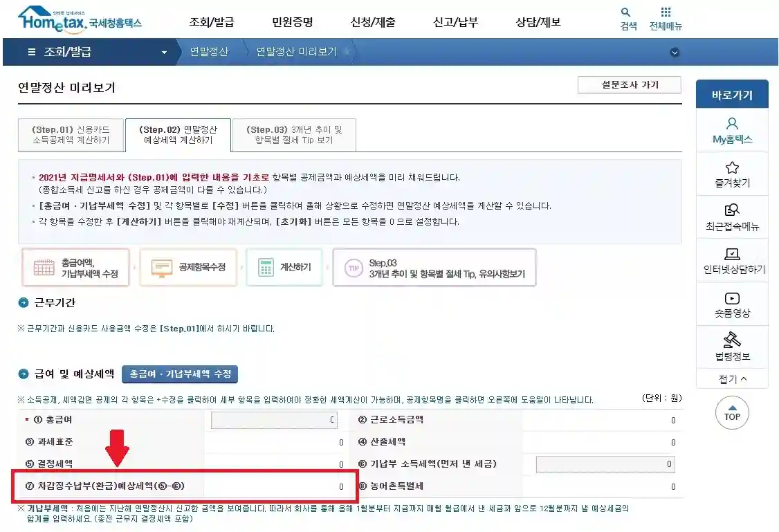Click the 설문조사 가기 button
779x532 pixels.
(629, 84)
